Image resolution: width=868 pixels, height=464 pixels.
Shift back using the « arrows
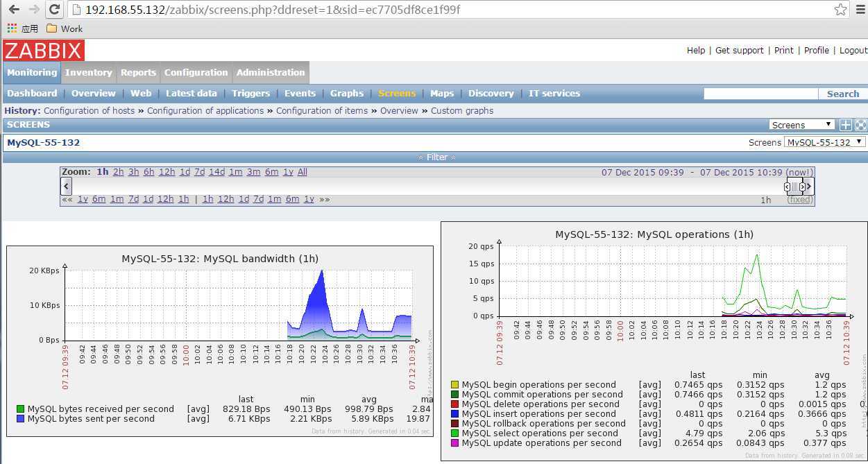67,199
